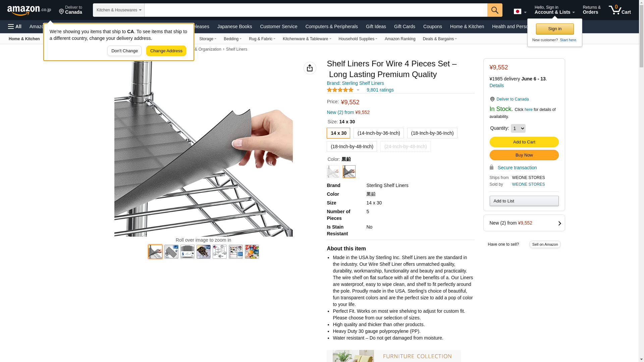The image size is (644, 362).
Task: Expand the Kitchen & Housewares search category dropdown
Action: [119, 10]
